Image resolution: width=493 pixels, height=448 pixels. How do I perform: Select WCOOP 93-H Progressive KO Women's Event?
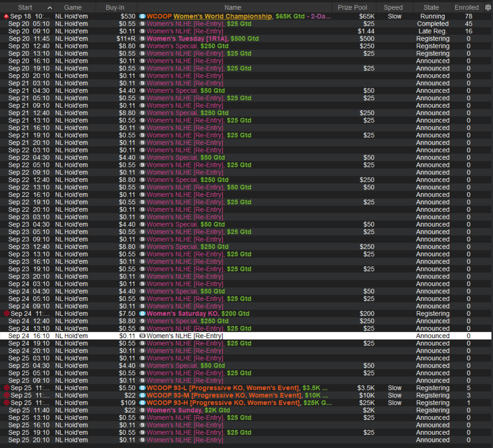[239, 403]
